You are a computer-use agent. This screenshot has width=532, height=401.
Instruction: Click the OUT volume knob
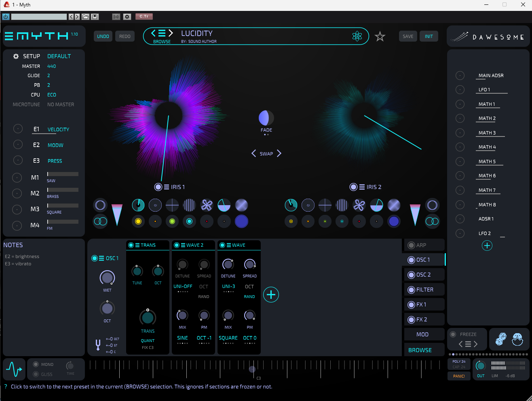(x=481, y=366)
